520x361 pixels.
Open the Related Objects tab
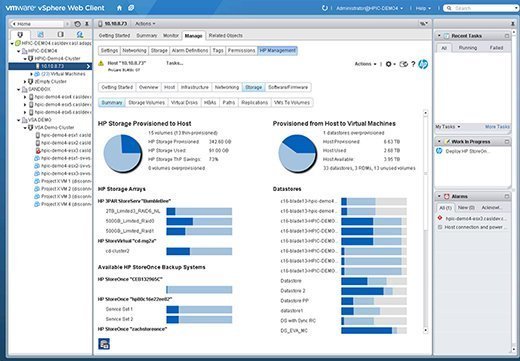226,35
